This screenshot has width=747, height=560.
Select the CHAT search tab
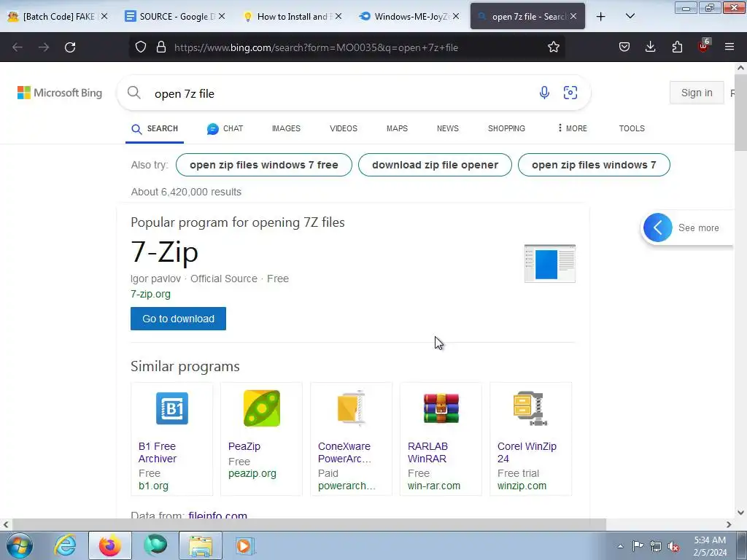click(x=225, y=128)
